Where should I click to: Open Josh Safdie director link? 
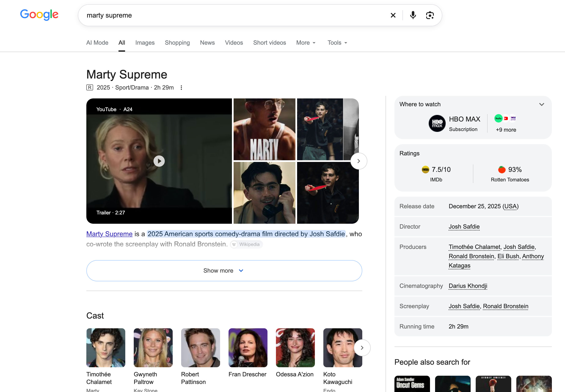(x=464, y=226)
